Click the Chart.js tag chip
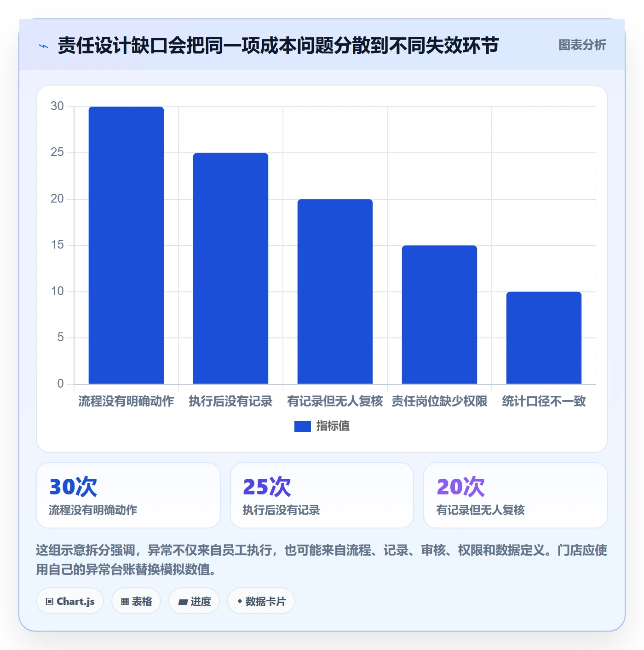The height and width of the screenshot is (650, 644). coord(70,601)
